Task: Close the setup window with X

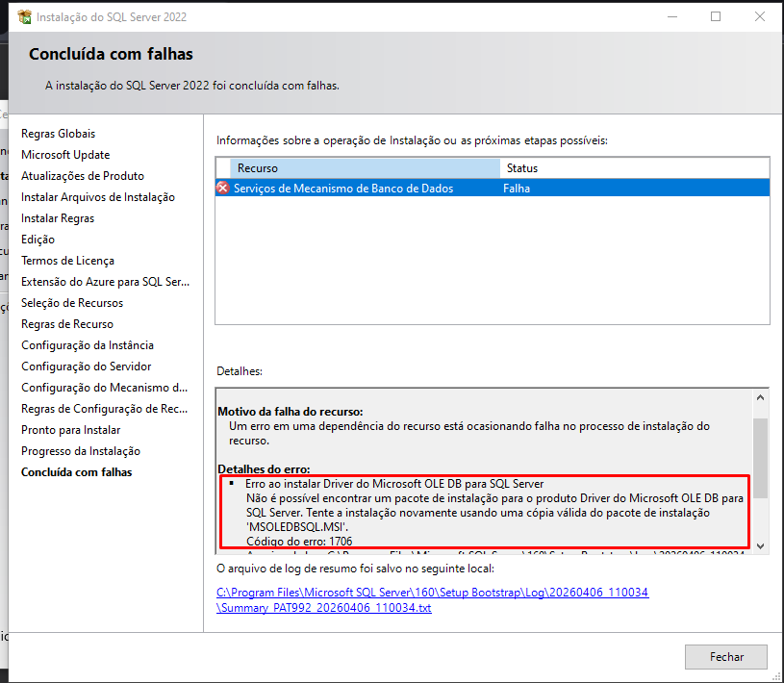Action: pyautogui.click(x=760, y=16)
